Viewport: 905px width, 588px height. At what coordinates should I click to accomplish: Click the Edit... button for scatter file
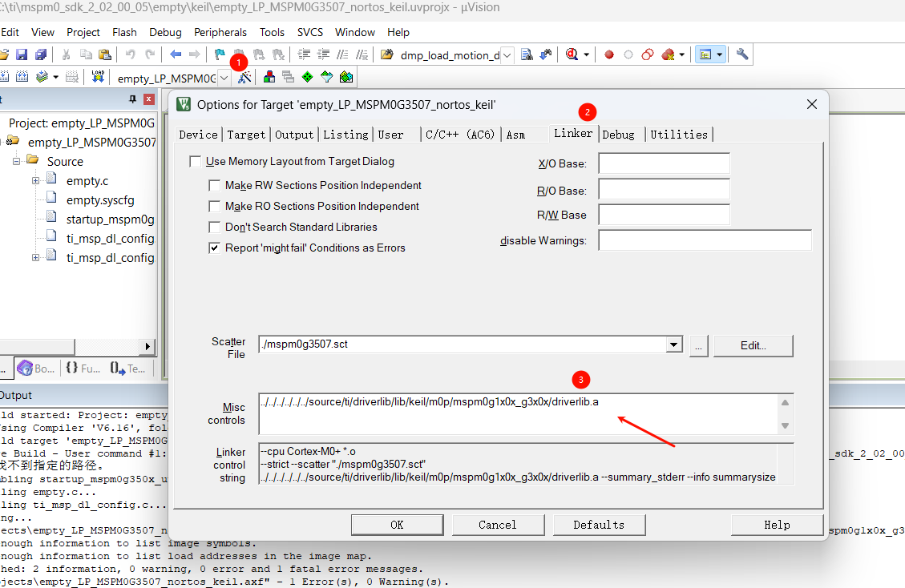coord(753,345)
